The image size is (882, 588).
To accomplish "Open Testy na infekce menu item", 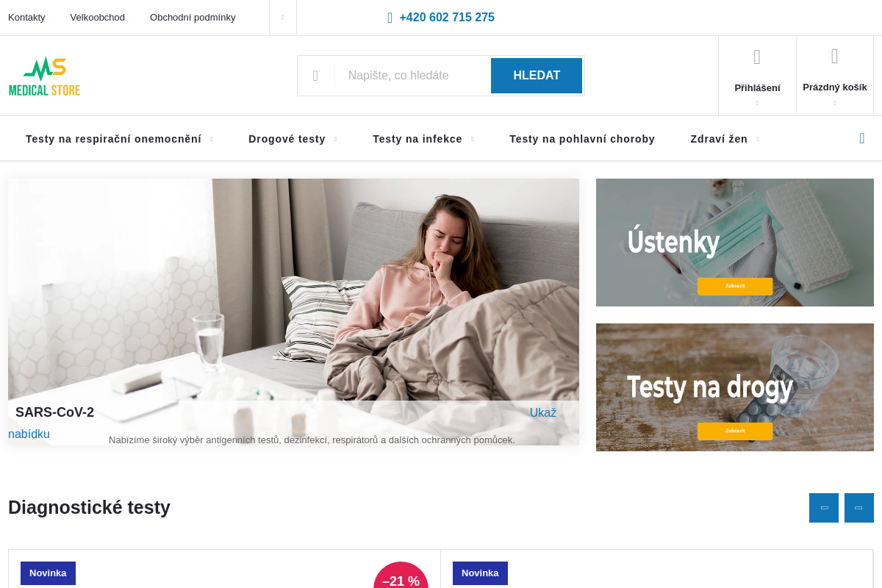I will coord(417,139).
